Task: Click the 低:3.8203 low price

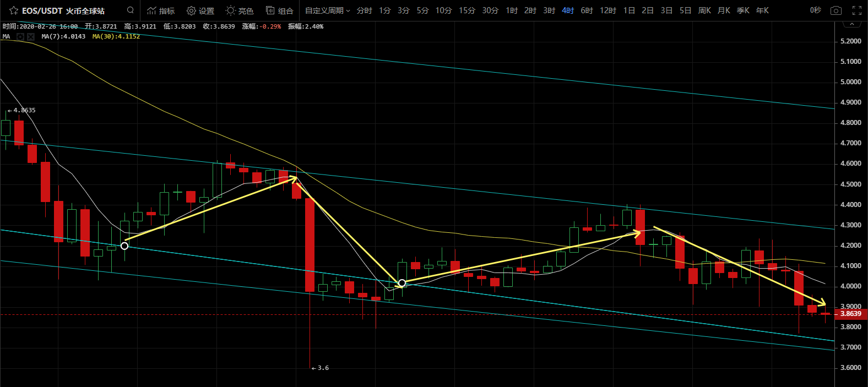Action: [x=180, y=26]
